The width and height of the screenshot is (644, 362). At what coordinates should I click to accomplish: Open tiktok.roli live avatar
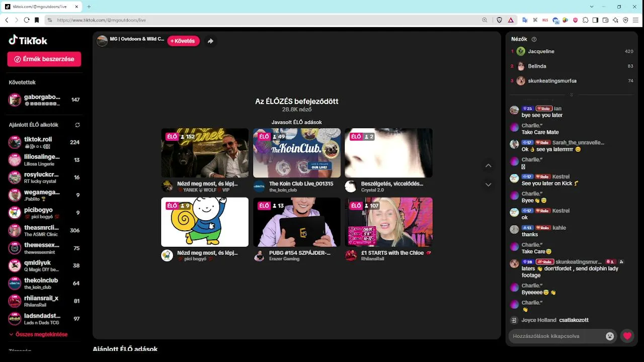15,142
